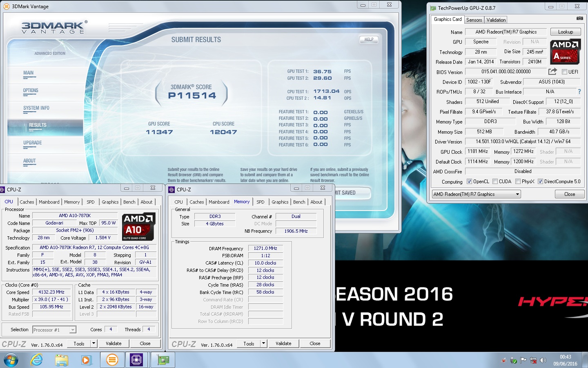Expand Tools arrow in CPU-Z Memory window

click(264, 343)
